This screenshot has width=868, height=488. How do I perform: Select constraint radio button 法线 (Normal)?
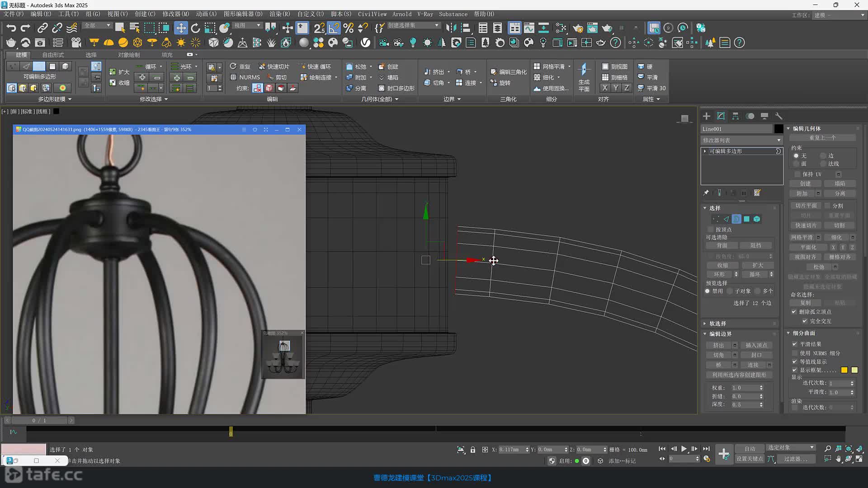[x=823, y=164]
